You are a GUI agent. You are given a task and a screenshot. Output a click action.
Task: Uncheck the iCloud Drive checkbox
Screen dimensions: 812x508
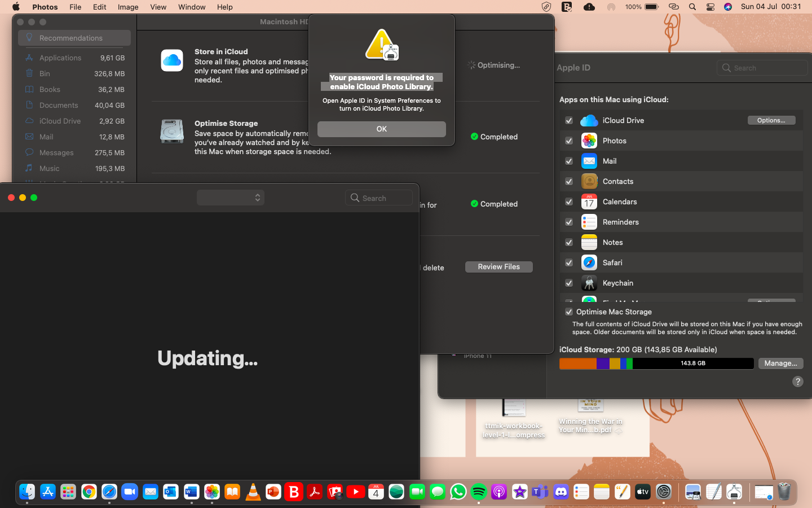tap(569, 120)
